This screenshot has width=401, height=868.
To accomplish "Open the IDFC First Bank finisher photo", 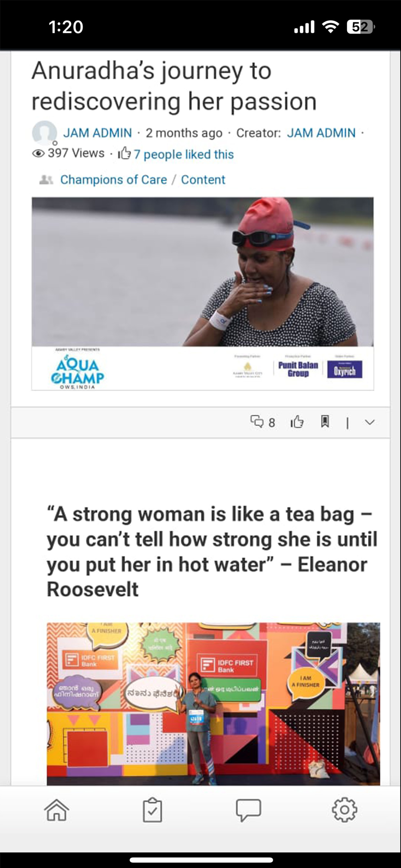I will [x=214, y=704].
